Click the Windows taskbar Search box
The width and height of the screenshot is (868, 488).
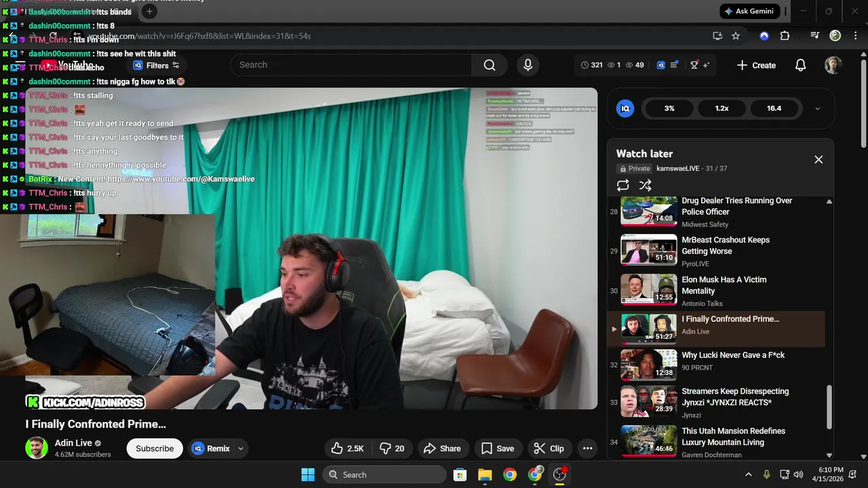[385, 474]
